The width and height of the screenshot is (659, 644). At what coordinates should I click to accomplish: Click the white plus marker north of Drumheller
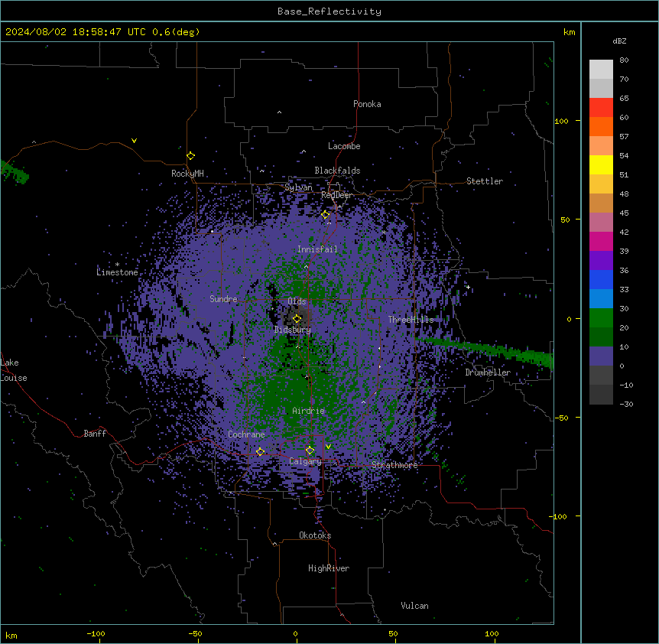coord(468,287)
